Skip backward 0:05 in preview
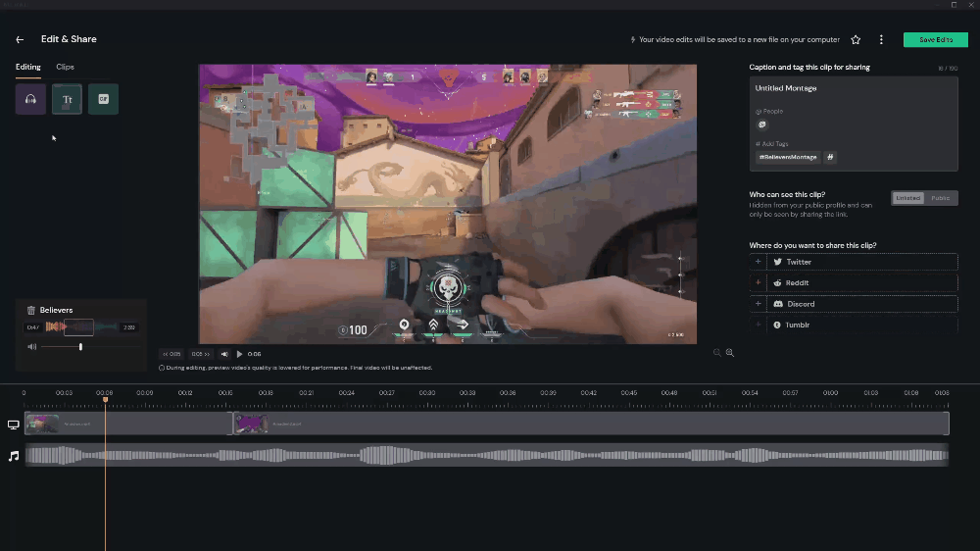 click(x=171, y=354)
